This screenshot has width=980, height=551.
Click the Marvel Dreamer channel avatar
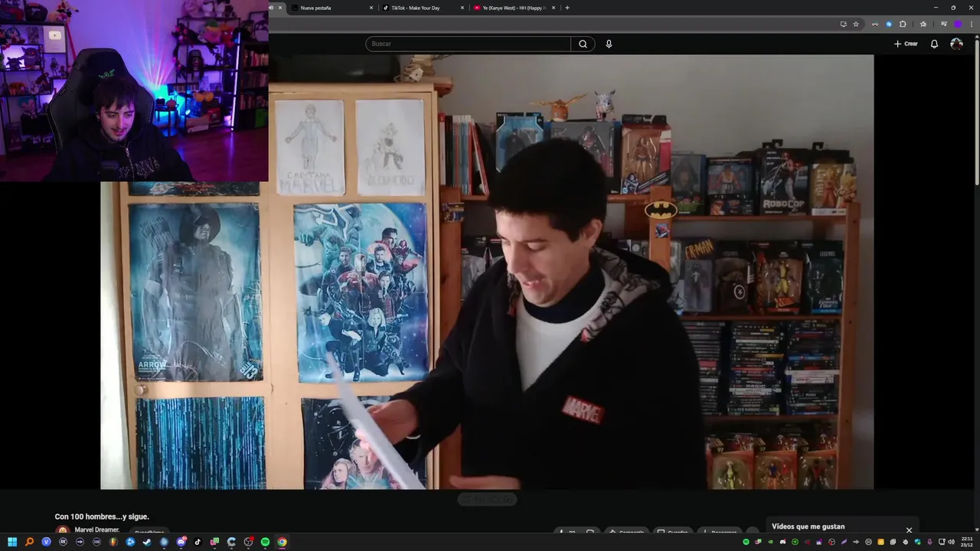tap(62, 530)
